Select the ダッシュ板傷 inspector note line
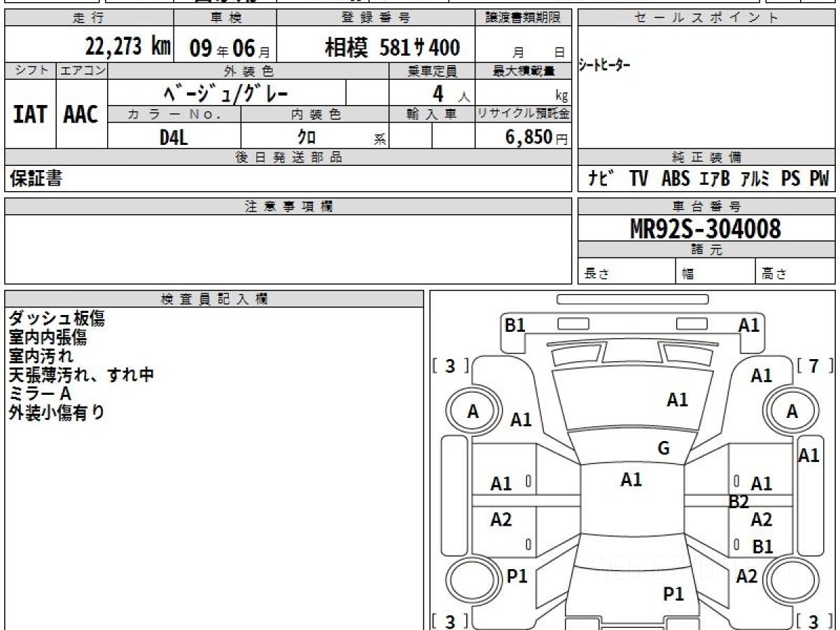Image resolution: width=840 pixels, height=630 pixels. coord(57,319)
